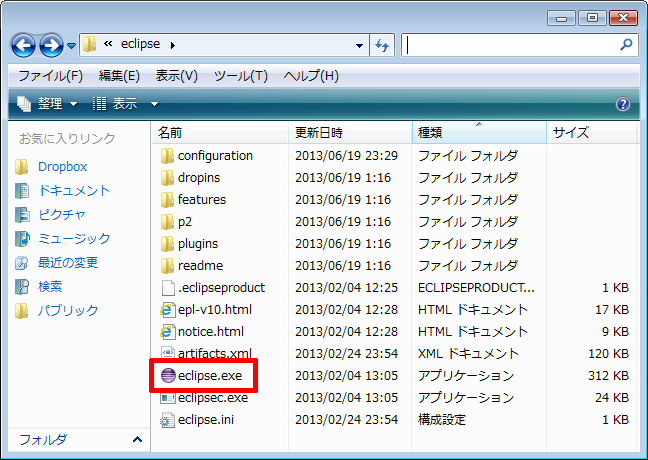This screenshot has width=648, height=460.
Task: Click the eclipse.exe file name
Action: (210, 376)
